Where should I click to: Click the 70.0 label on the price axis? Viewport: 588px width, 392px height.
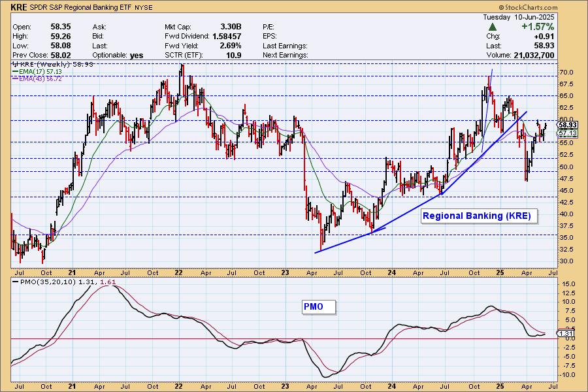tap(566, 73)
